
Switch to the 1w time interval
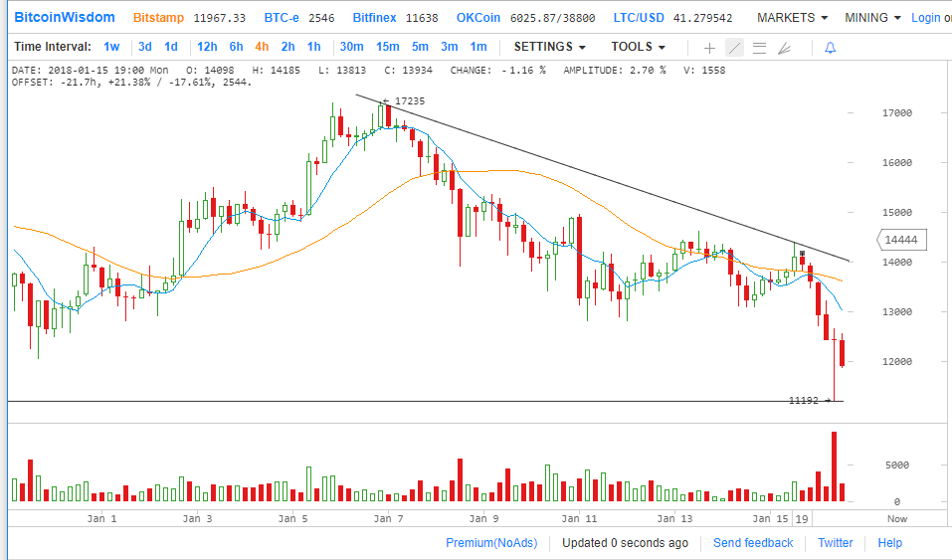coord(111,47)
